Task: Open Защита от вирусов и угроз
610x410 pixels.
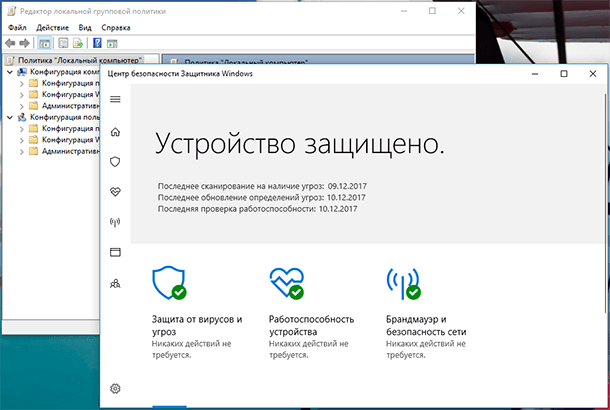Action: tap(197, 325)
